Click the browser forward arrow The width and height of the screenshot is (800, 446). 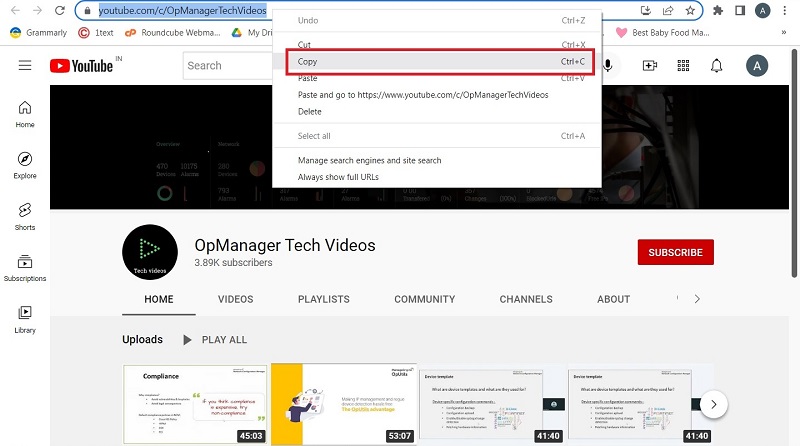tap(37, 10)
